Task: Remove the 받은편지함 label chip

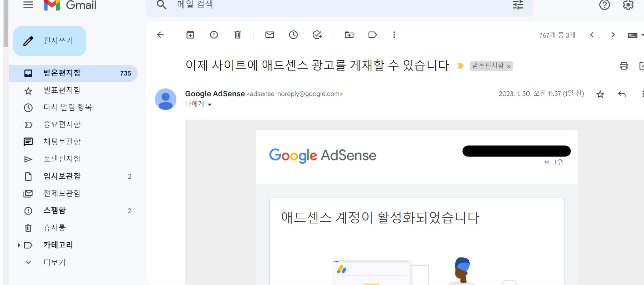Action: click(509, 67)
